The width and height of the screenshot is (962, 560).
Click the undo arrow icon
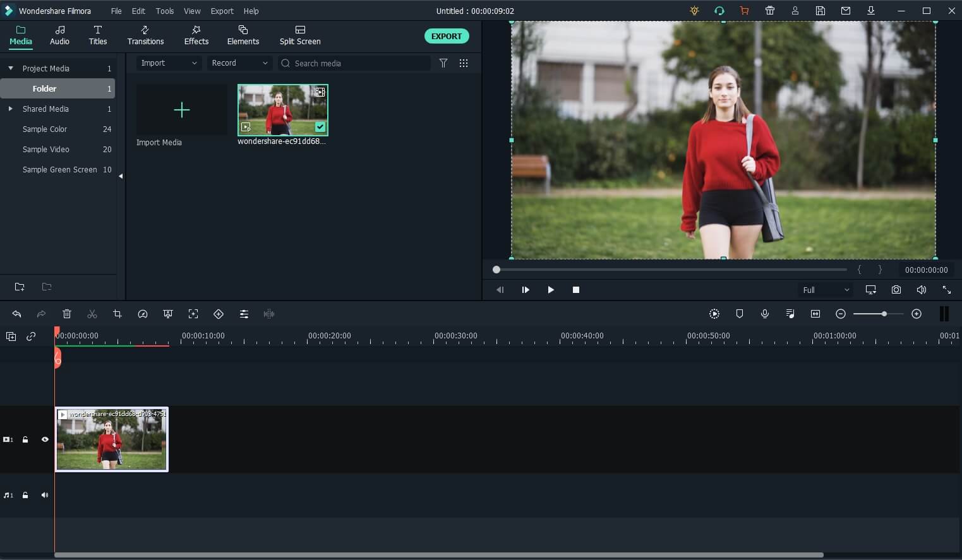pos(16,314)
